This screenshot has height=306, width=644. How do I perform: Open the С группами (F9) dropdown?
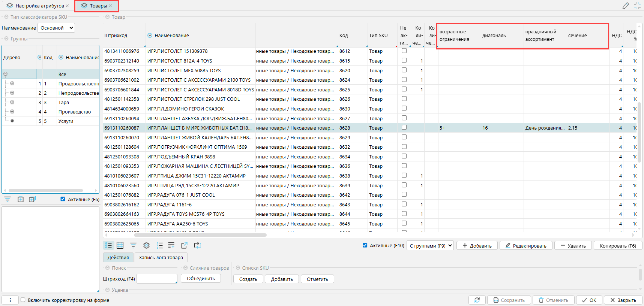[x=430, y=246]
